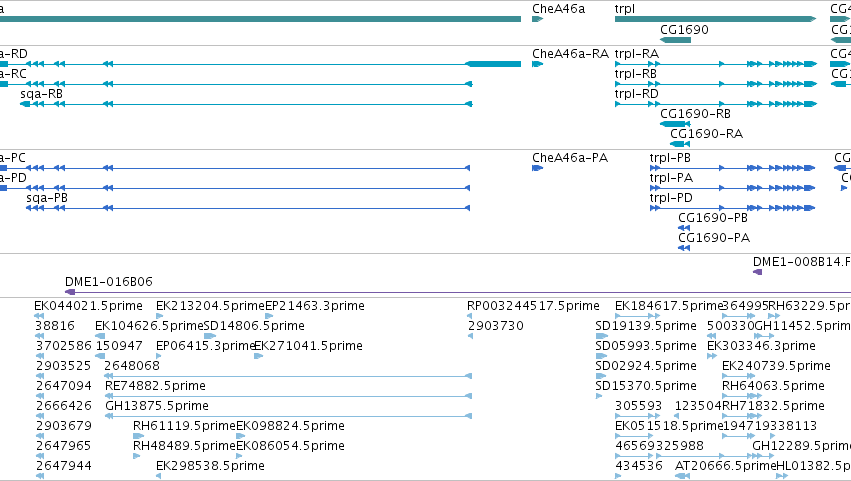This screenshot has width=851, height=481.
Task: Select feature 2647944
Action: pyautogui.click(x=63, y=466)
